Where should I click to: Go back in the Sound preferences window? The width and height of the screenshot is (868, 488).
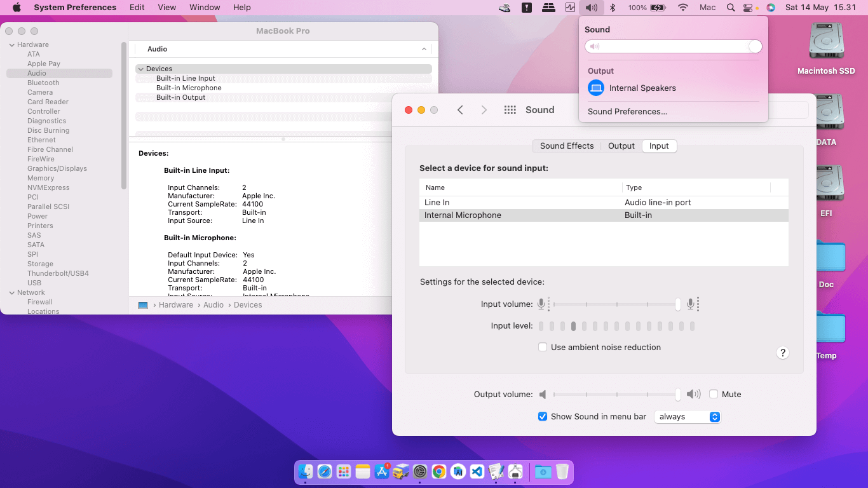(460, 110)
